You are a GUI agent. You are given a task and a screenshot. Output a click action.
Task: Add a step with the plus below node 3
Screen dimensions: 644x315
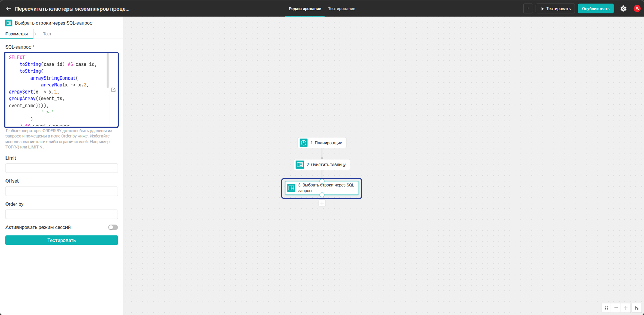pos(322,203)
